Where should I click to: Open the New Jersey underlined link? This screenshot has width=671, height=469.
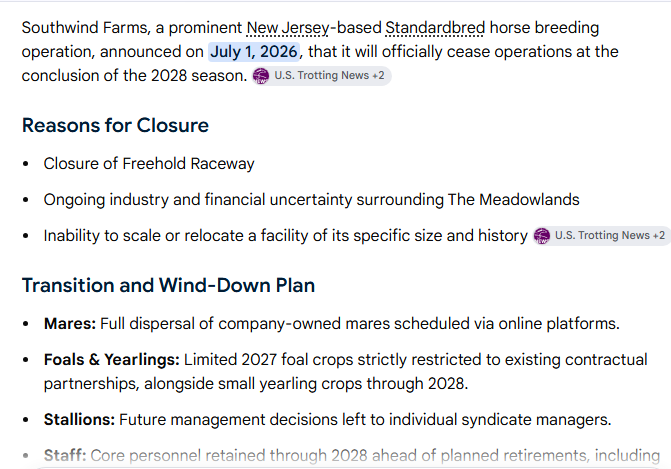tap(288, 28)
